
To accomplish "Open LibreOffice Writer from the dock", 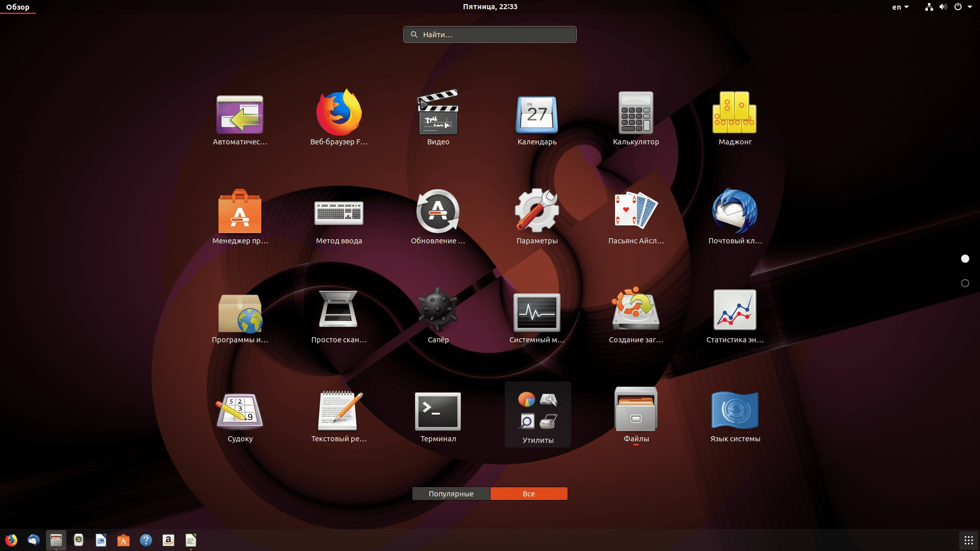I will 101,540.
